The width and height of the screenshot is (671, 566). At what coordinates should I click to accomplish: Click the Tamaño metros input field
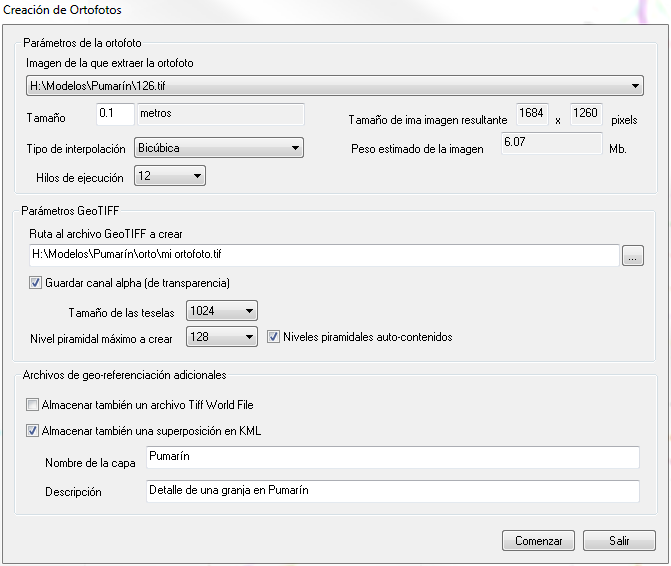click(x=115, y=115)
